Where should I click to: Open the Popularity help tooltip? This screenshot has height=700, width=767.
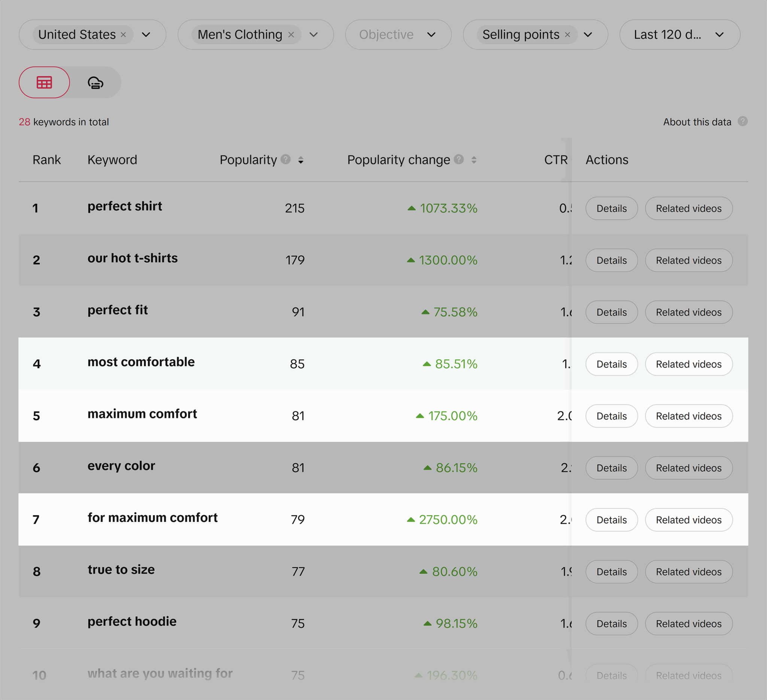(x=285, y=160)
